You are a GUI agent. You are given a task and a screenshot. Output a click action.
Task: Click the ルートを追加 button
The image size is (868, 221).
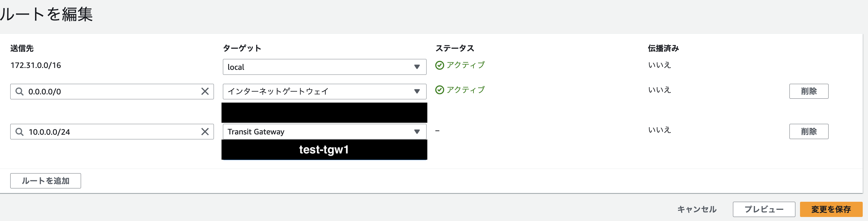tap(45, 181)
